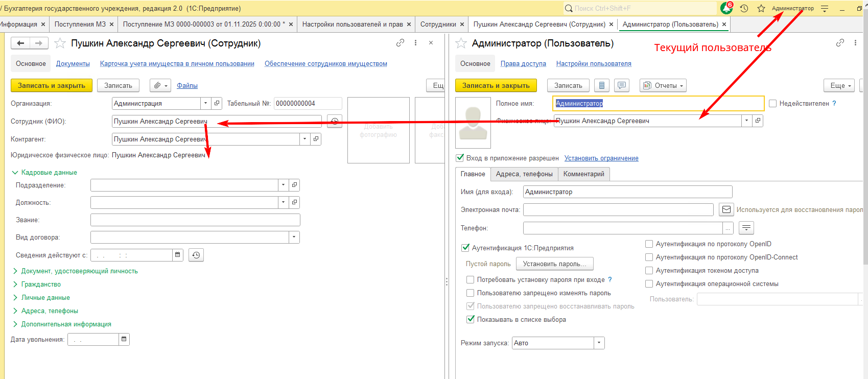
Task: Open the Режим запуска dropdown
Action: point(599,343)
